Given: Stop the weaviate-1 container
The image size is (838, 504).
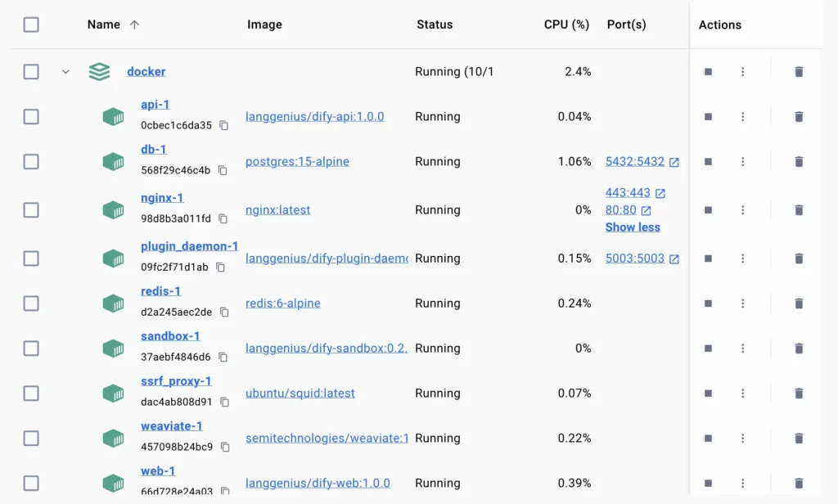Looking at the screenshot, I should (x=708, y=439).
